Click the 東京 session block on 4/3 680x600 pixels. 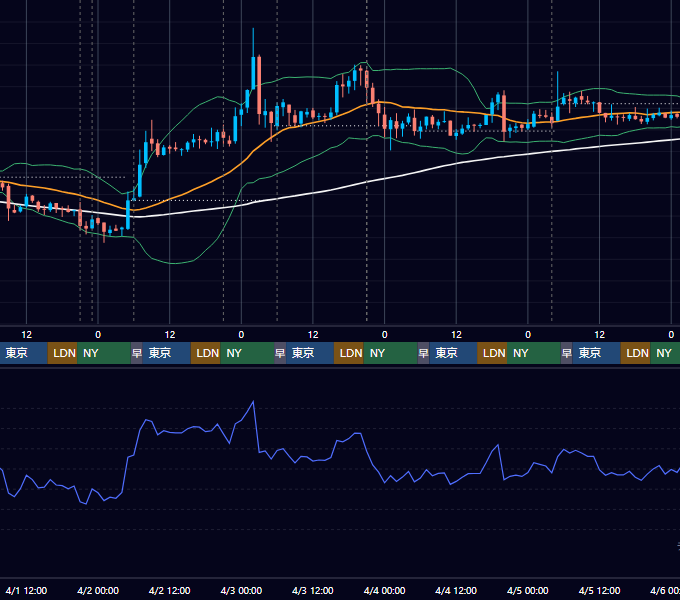pyautogui.click(x=310, y=353)
